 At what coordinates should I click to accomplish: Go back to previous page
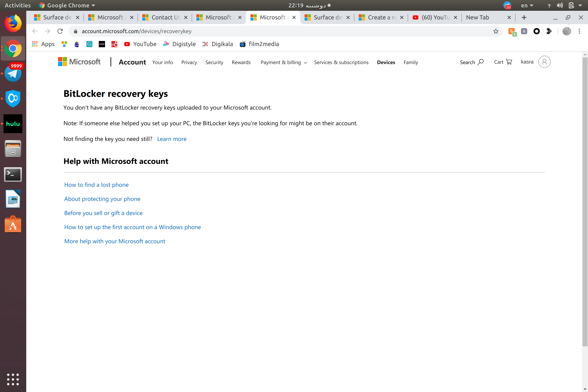tap(35, 31)
